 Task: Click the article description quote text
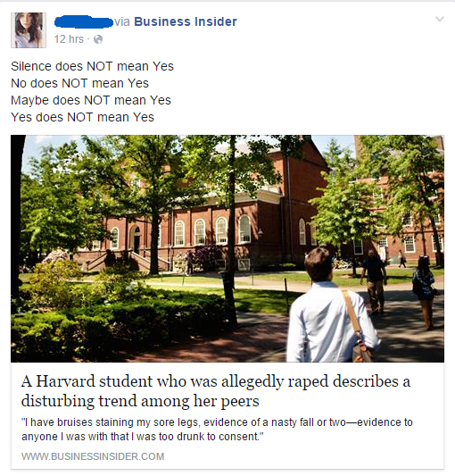click(217, 430)
